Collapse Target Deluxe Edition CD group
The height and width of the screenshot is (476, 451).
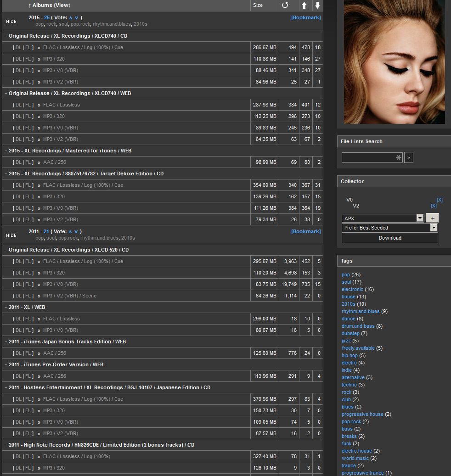(6, 174)
